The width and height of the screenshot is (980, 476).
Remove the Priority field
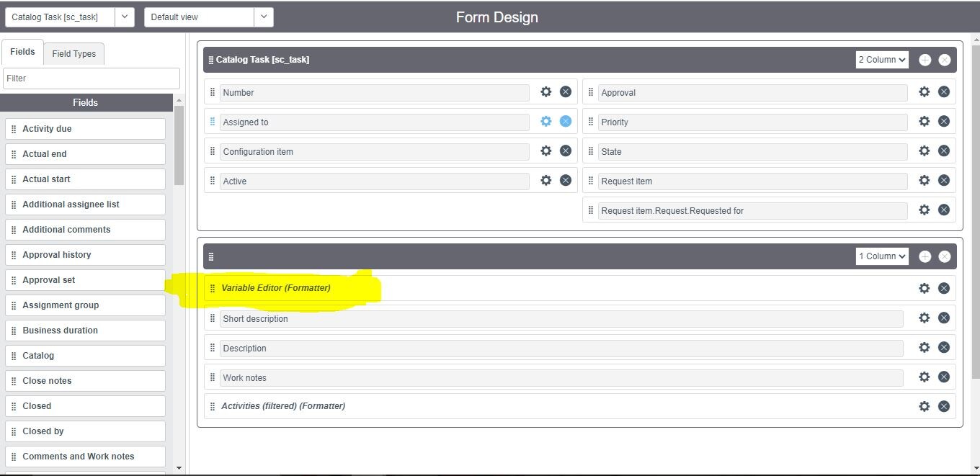tap(944, 122)
